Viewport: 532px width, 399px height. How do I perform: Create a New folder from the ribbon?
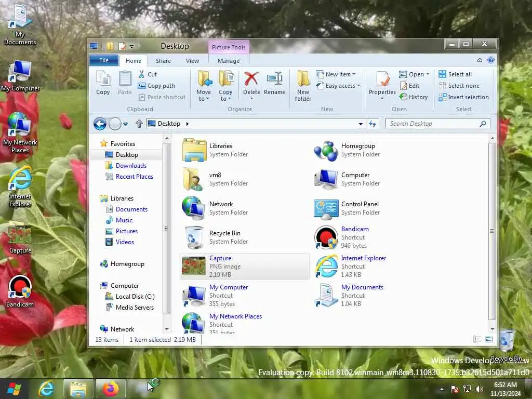pyautogui.click(x=303, y=86)
